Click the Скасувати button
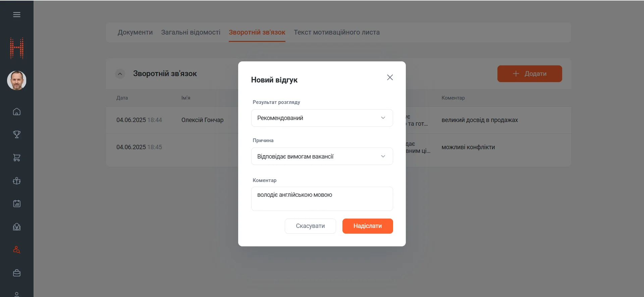This screenshot has width=644, height=297. 310,226
